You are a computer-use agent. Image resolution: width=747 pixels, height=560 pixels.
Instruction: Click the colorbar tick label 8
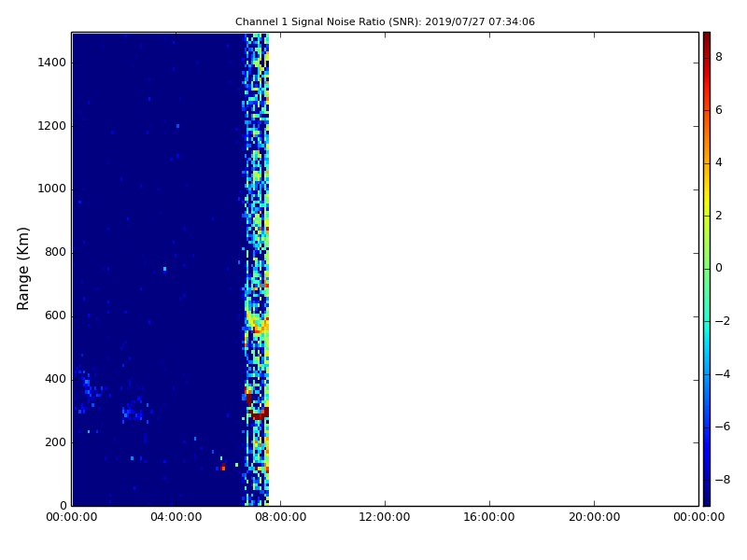point(719,57)
